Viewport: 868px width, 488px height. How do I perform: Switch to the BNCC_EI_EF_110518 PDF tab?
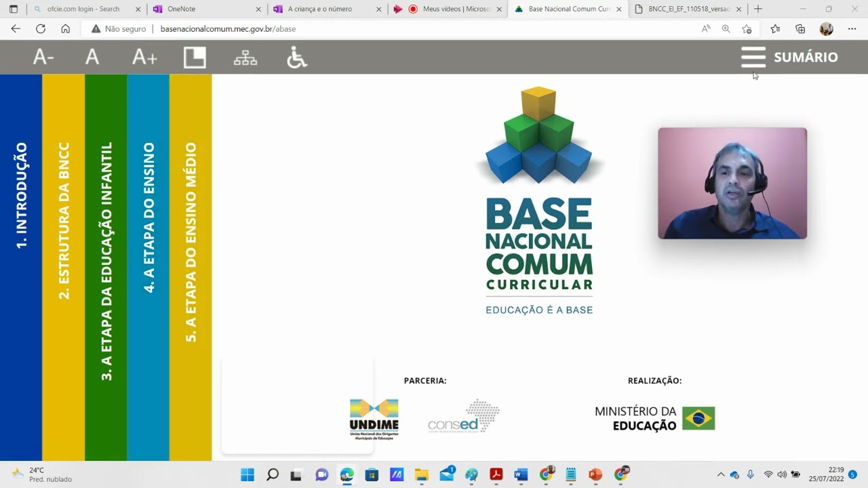coord(688,9)
